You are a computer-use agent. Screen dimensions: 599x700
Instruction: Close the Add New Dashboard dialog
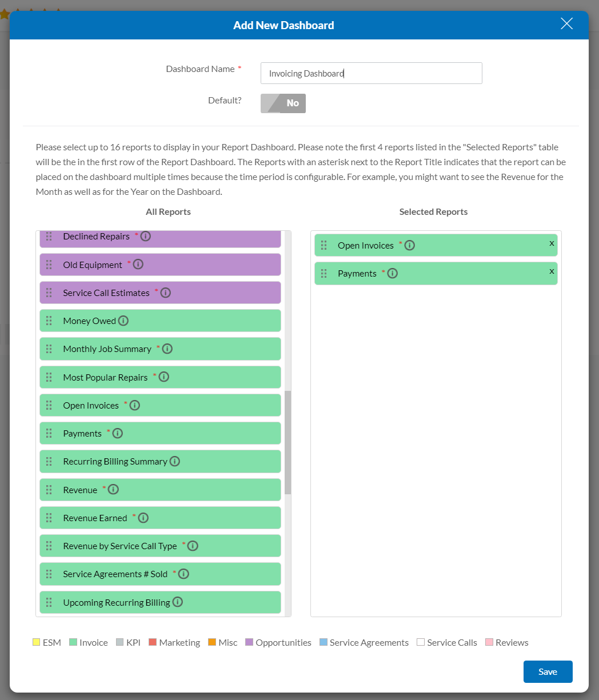(x=566, y=23)
